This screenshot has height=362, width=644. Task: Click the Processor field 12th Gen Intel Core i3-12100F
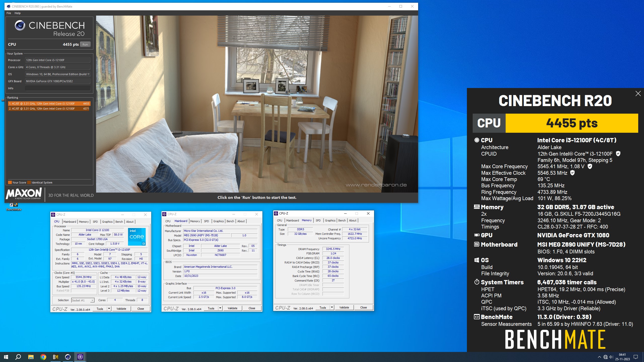pos(58,60)
